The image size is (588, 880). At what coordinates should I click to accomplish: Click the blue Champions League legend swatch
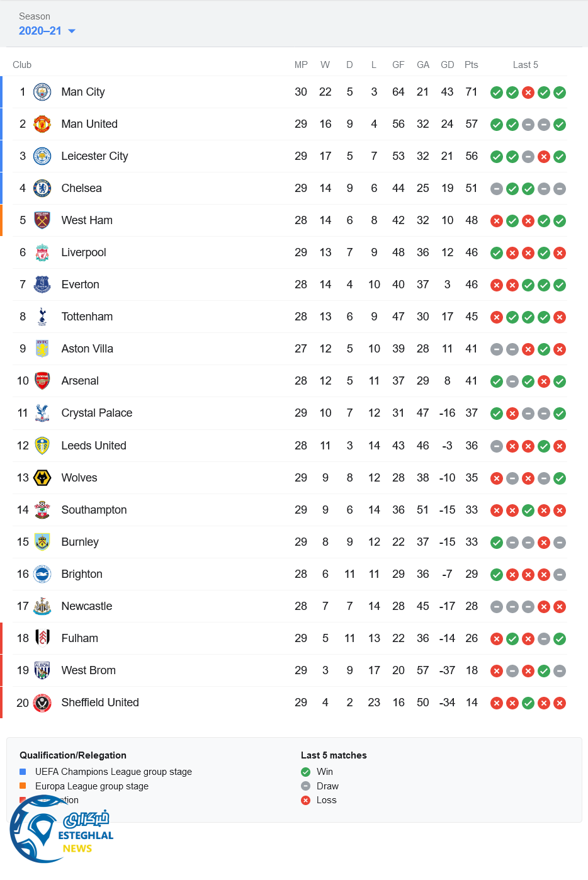[x=23, y=772]
